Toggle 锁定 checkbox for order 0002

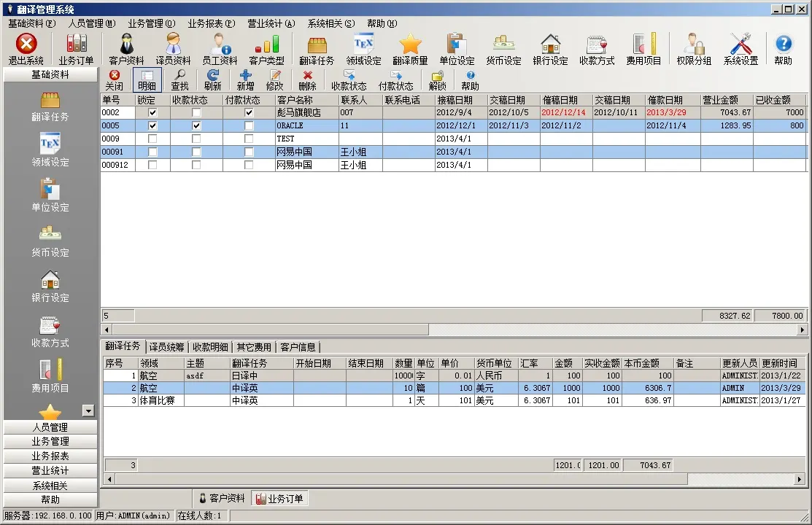152,112
